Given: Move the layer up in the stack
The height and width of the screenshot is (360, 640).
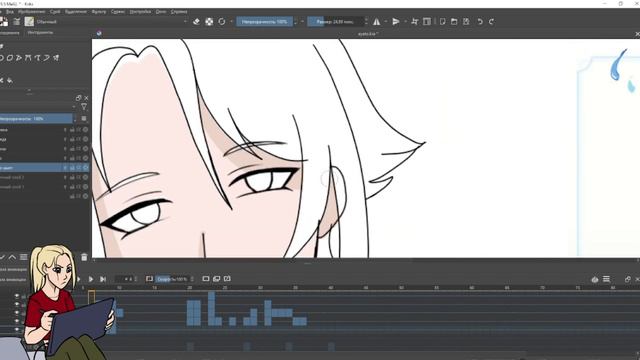Looking at the screenshot, I should 12,257.
